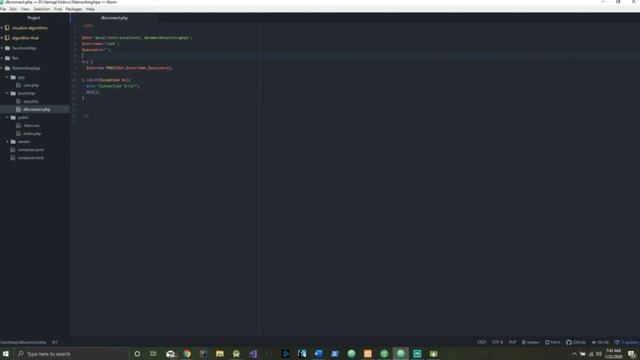Click the cursor position in status bar
The width and height of the screenshot is (640, 360).
55,342
